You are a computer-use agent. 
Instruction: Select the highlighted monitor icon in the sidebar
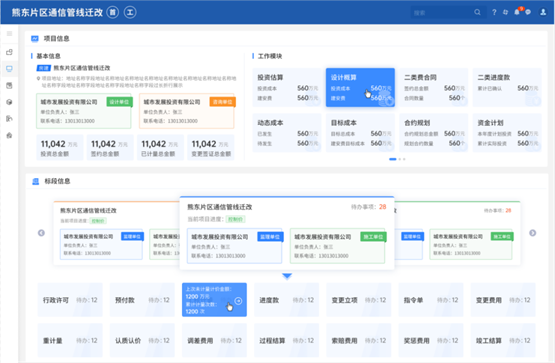[10, 69]
